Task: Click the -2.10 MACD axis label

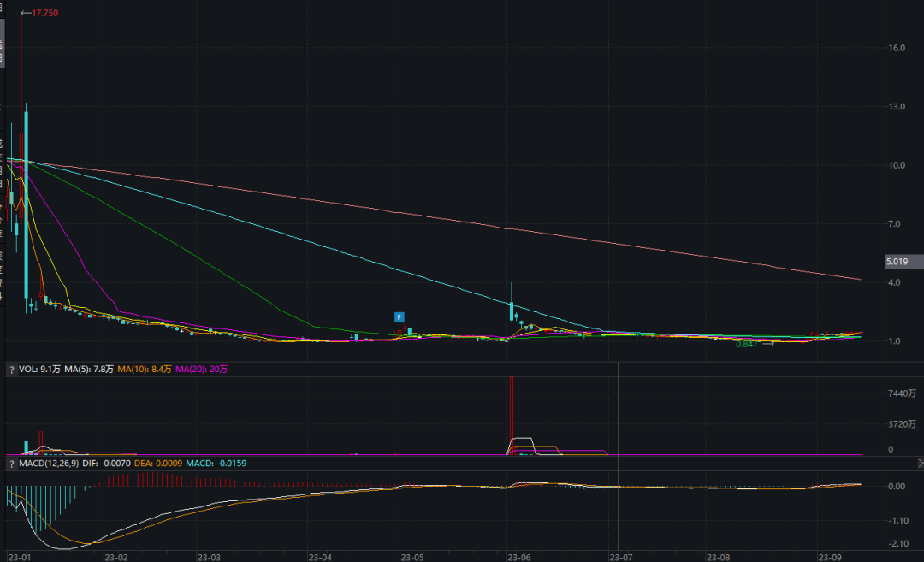Action: click(x=898, y=544)
